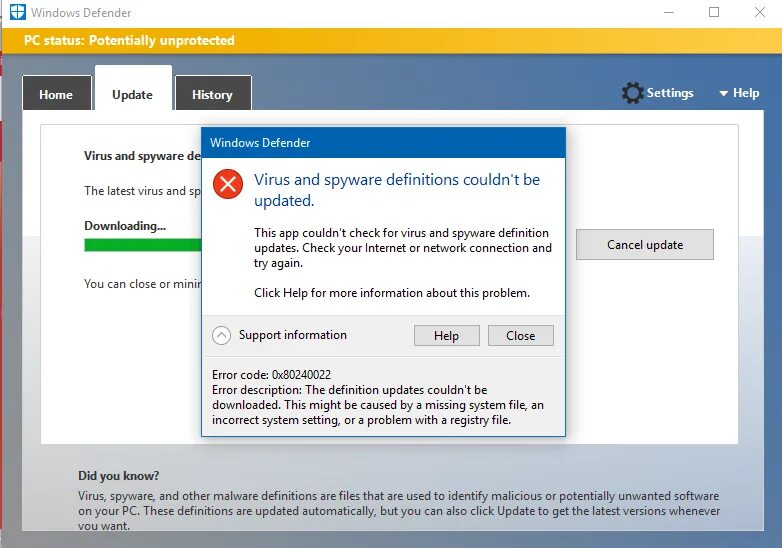Click the green Downloading progress bar
782x548 pixels.
point(143,245)
